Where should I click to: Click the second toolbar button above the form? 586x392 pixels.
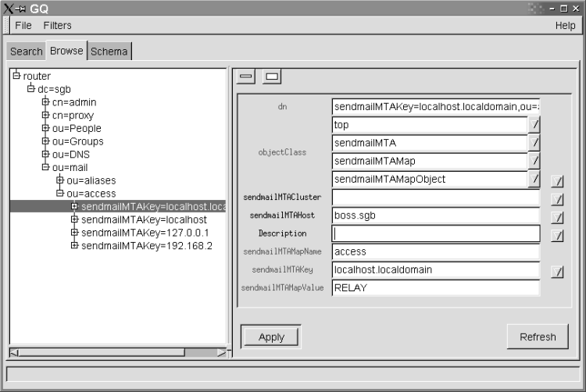click(271, 77)
